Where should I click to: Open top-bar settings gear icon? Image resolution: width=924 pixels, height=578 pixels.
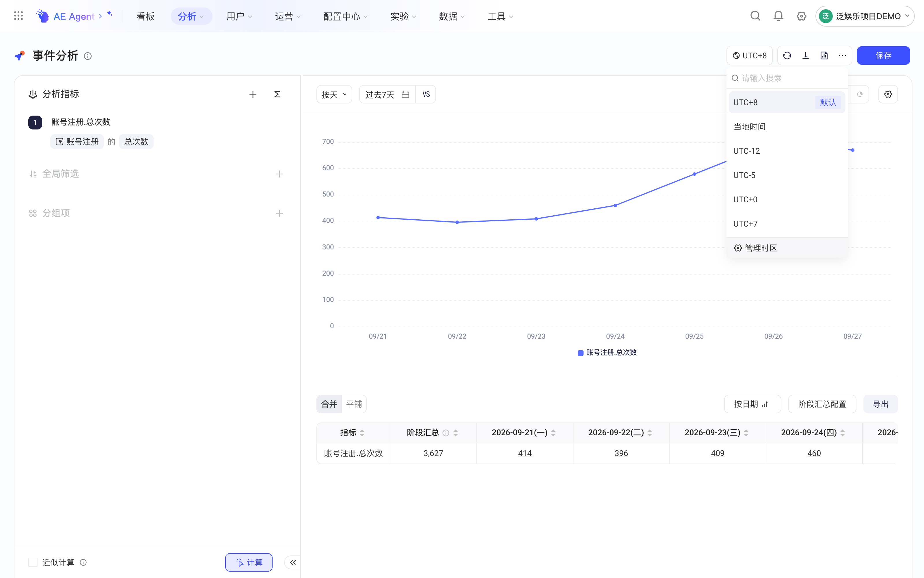coord(802,16)
